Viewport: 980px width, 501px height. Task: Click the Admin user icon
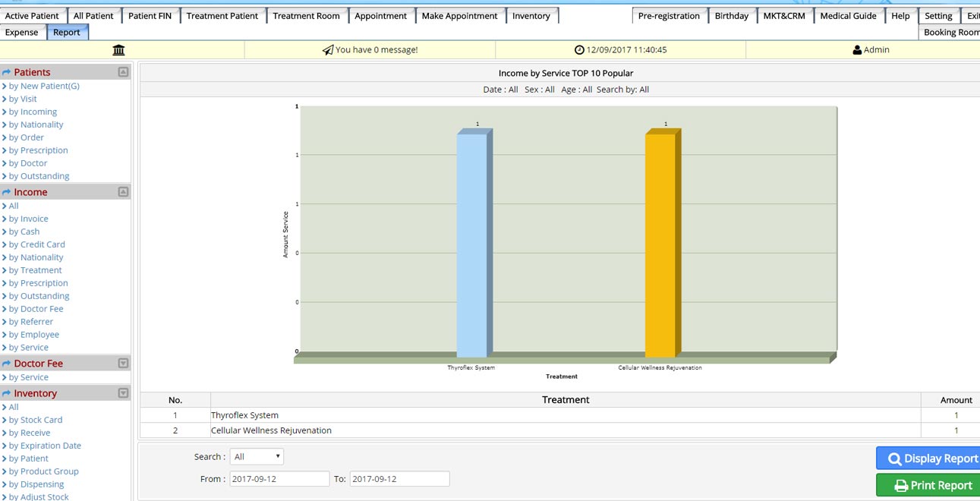click(857, 50)
